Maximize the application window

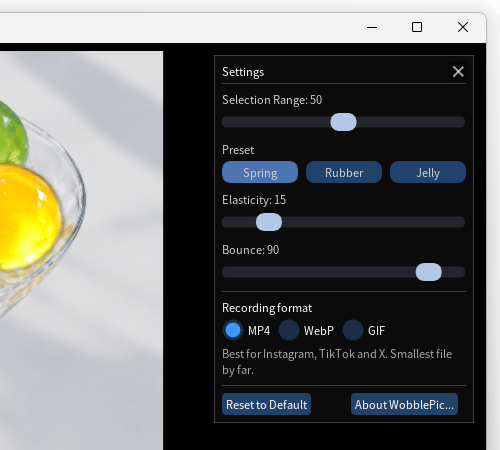click(417, 27)
